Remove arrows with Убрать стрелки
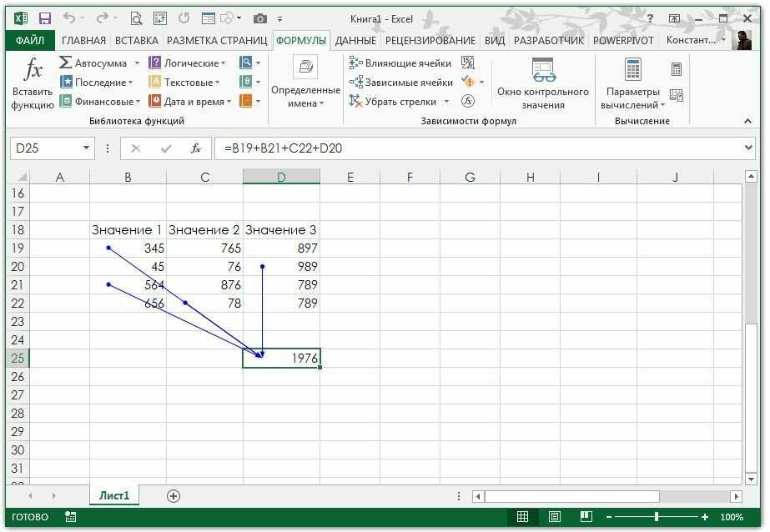The width and height of the screenshot is (770, 532). [x=394, y=101]
